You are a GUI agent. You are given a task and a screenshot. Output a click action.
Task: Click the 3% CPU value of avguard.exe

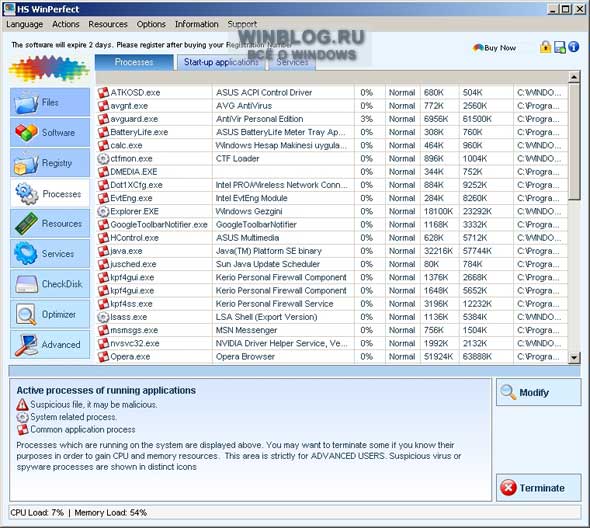point(366,119)
